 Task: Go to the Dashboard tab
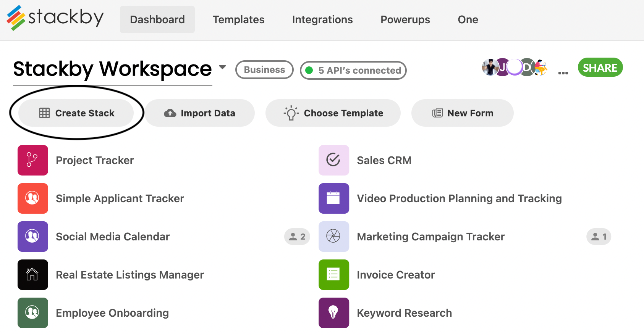[x=157, y=19]
